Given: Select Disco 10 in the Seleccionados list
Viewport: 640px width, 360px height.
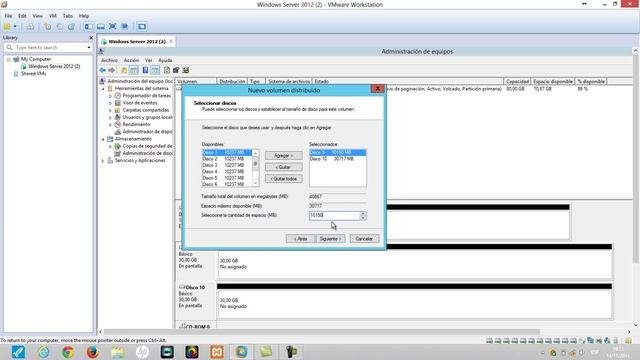Looking at the screenshot, I should [338, 159].
